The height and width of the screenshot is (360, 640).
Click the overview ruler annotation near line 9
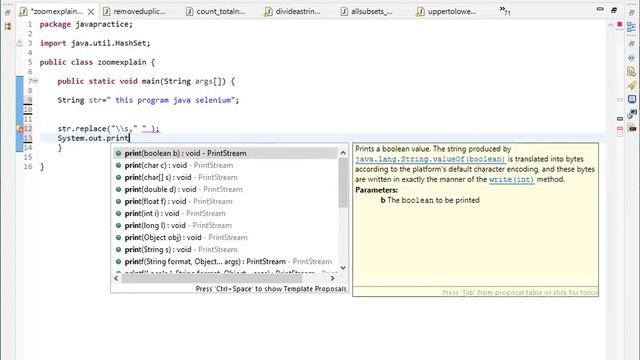click(620, 100)
